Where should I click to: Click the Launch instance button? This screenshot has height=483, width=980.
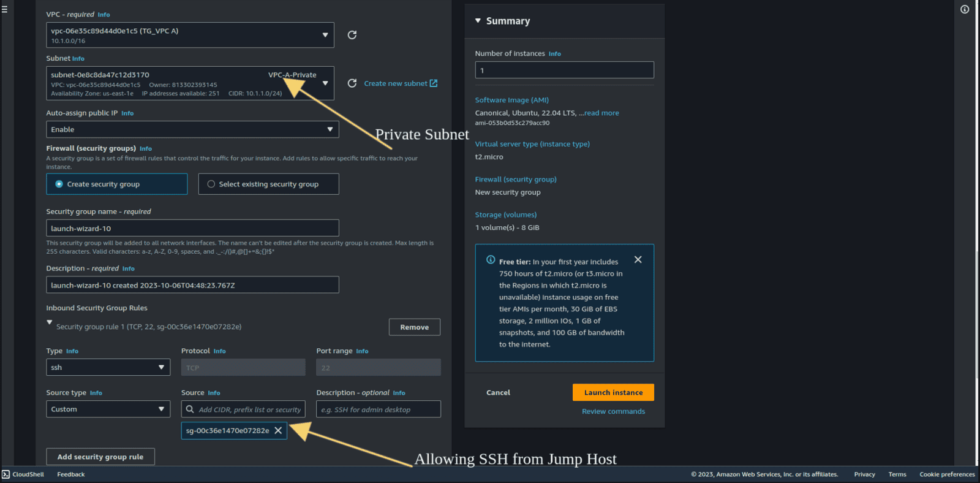click(613, 392)
